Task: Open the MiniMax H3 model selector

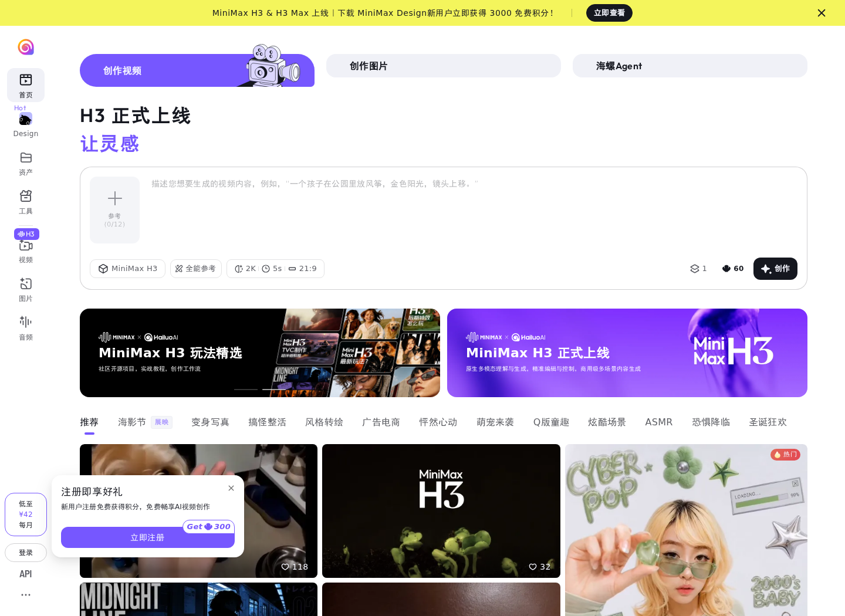Action: click(x=127, y=269)
